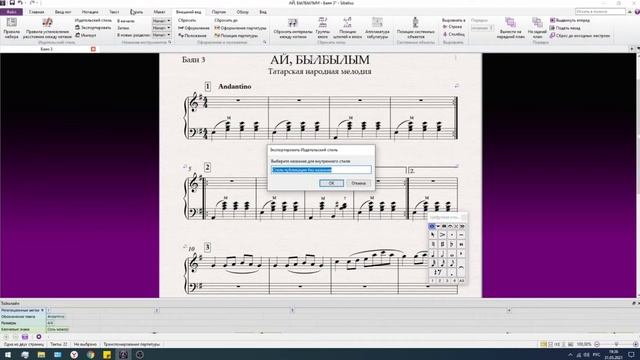Screen dimensions: 640x360
Task: Toggle voice 2 on the keypad
Action: [x=440, y=281]
